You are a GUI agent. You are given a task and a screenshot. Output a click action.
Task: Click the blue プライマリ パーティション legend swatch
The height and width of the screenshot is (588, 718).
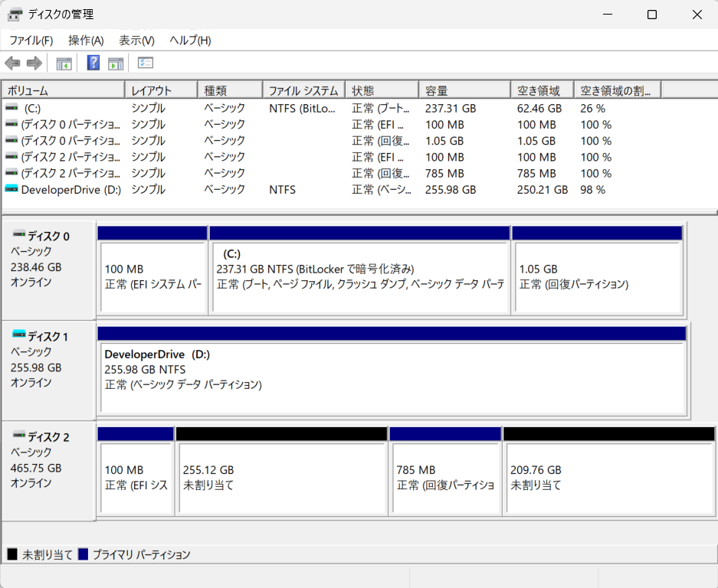pos(83,554)
